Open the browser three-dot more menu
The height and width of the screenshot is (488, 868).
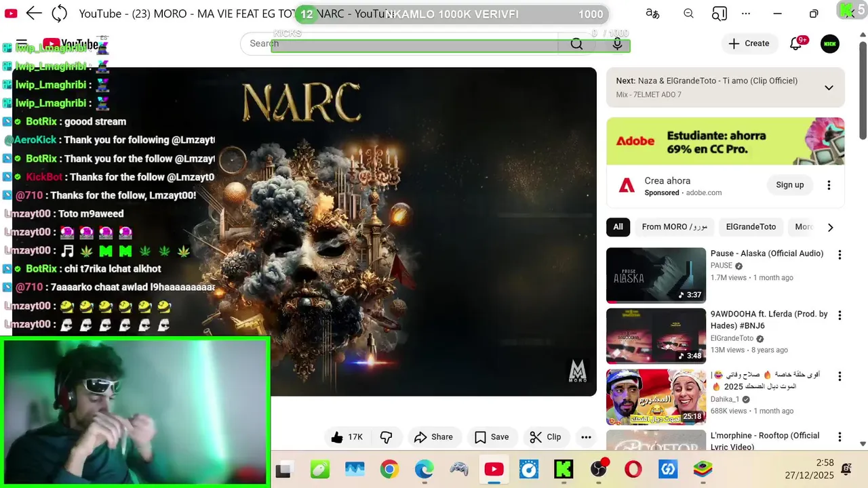click(746, 14)
